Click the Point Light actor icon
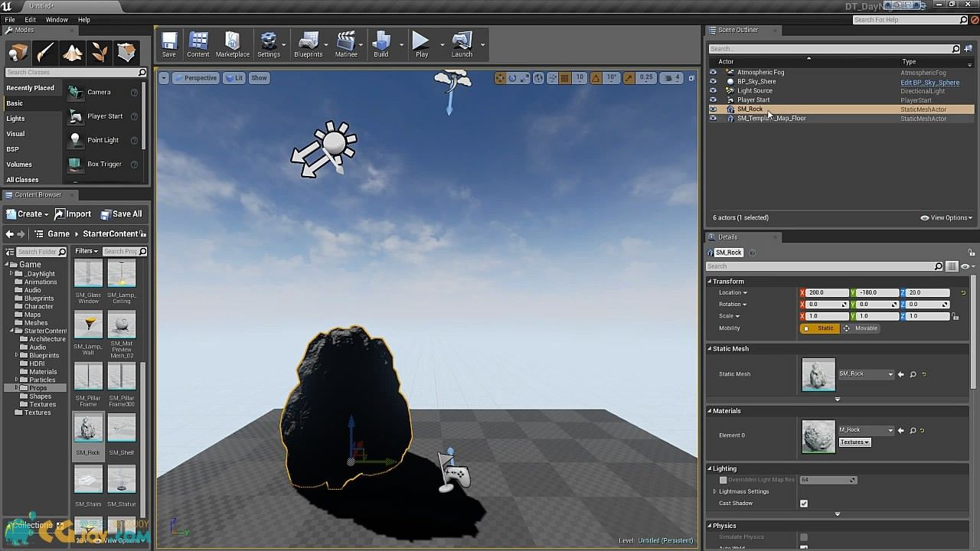980x551 pixels. pos(75,140)
